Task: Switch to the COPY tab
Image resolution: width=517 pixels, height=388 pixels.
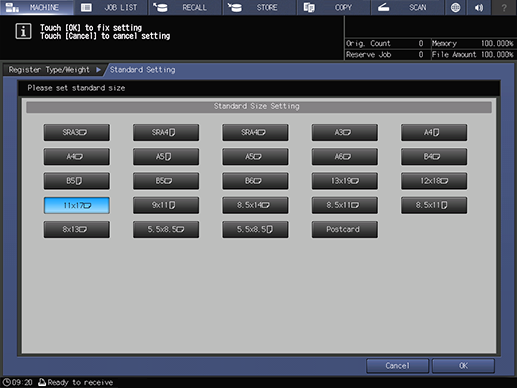Action: pos(333,7)
